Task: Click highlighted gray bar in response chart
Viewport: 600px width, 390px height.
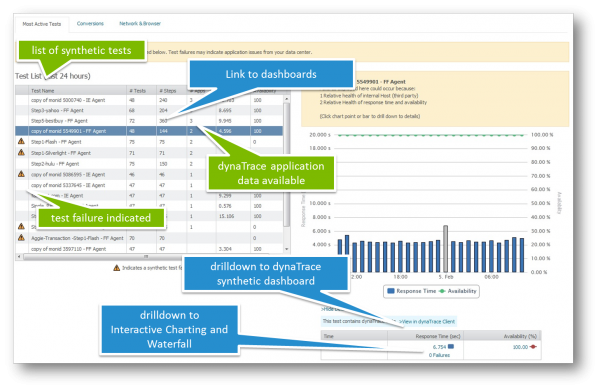Action: tap(445, 249)
